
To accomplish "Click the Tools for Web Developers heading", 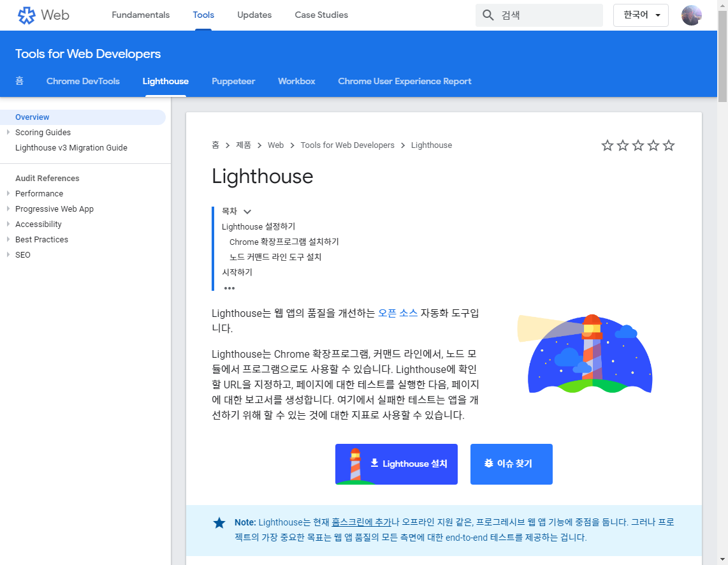I will pos(88,54).
